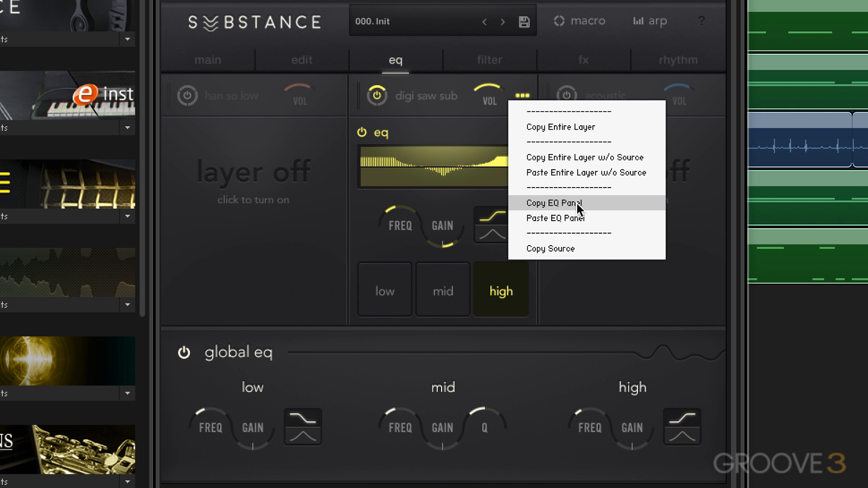The width and height of the screenshot is (868, 488).
Task: Toggle the global eq power button
Action: click(x=184, y=352)
